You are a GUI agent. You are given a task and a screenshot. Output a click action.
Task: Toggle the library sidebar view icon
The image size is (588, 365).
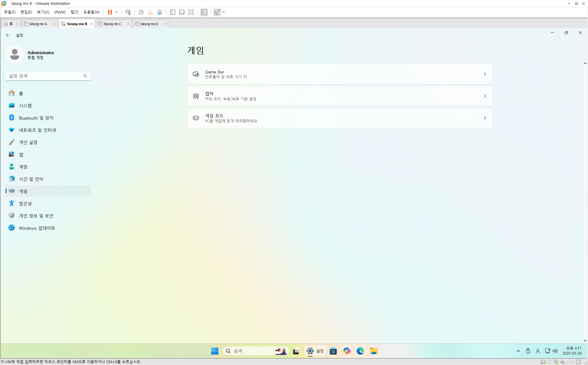click(x=172, y=12)
